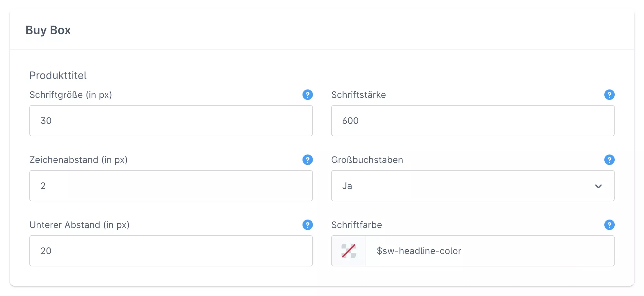Click the help icon beside Schriftstärke
644x296 pixels.
tap(609, 95)
